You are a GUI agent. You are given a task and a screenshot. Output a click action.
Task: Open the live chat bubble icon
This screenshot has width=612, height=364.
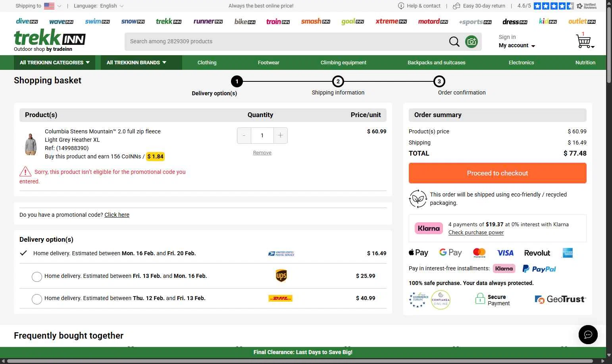click(588, 334)
